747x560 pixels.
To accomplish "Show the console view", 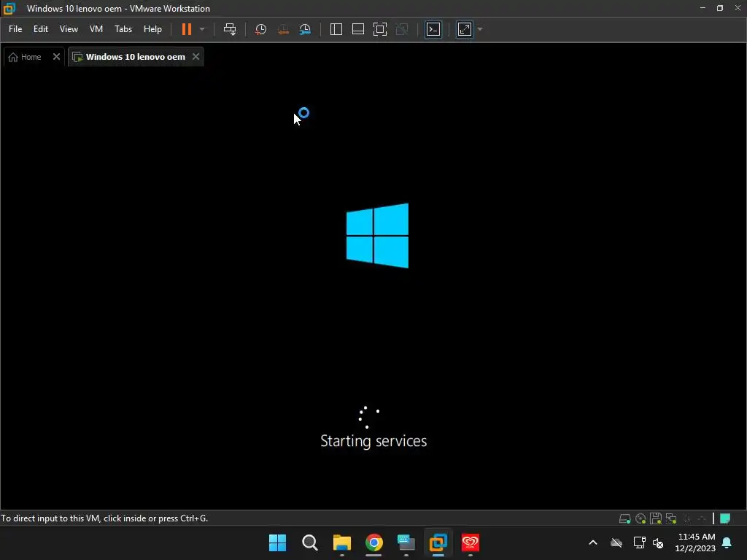I will pos(433,29).
